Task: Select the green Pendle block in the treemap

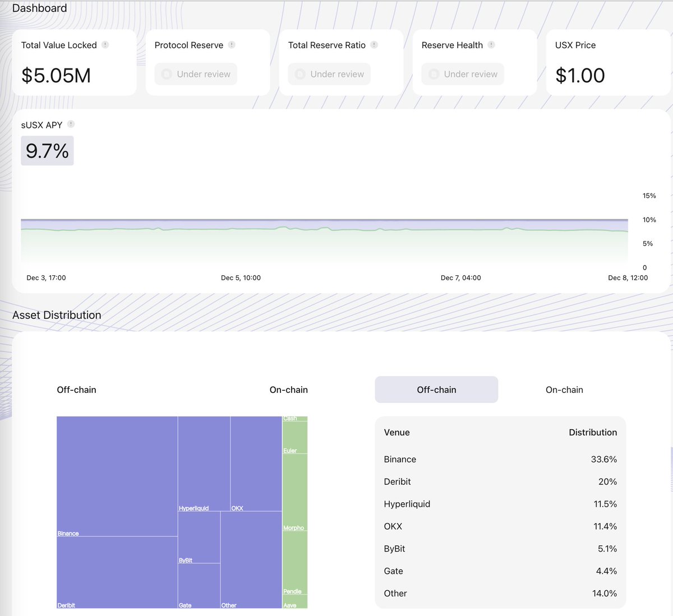Action: point(295,563)
